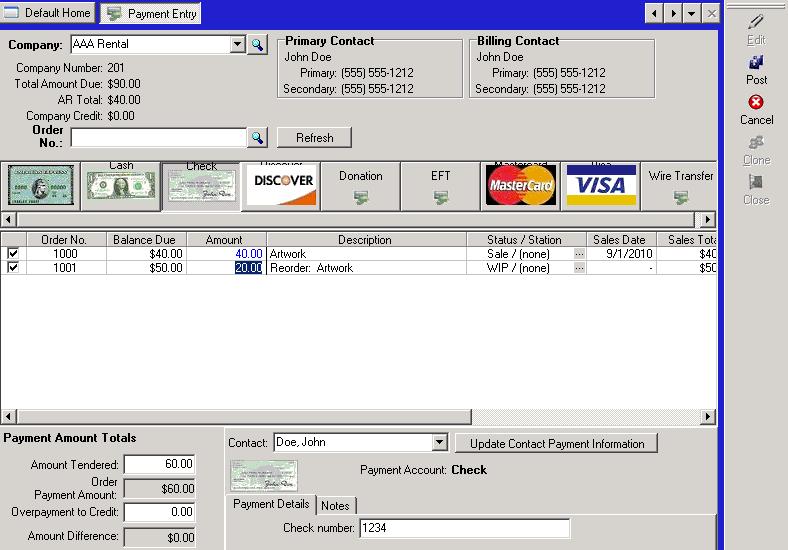Screen dimensions: 788x550
Task: Click the Edit pencil icon
Action: coord(756,22)
